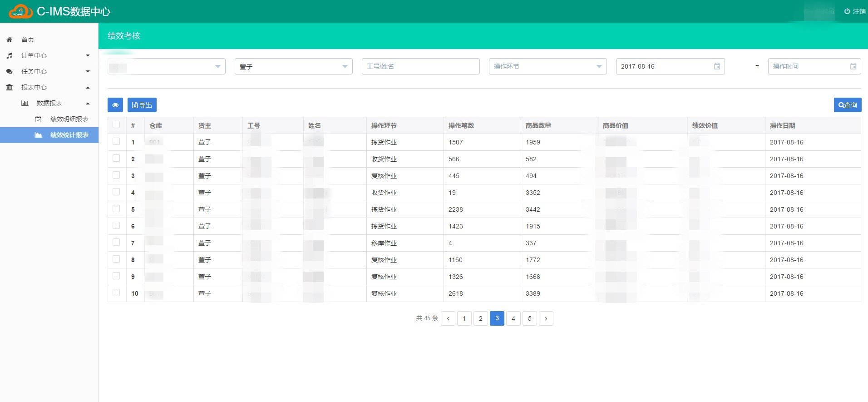Viewport: 868px width, 402px height.
Task: Open 首页 in the sidebar
Action: [x=49, y=40]
